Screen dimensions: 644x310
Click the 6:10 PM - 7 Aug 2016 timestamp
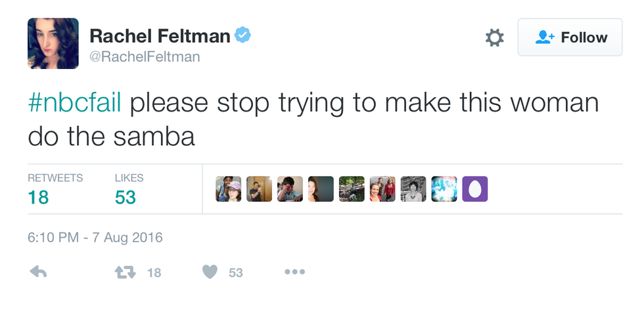95,236
